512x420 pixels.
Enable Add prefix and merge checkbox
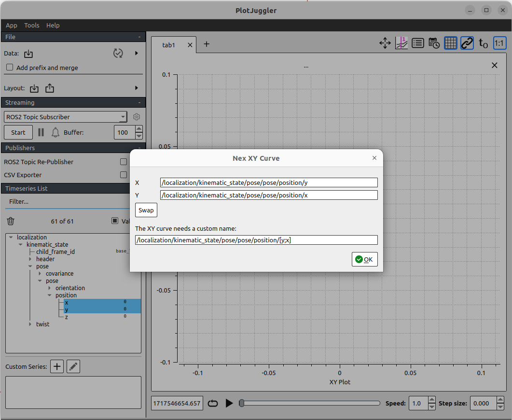tap(10, 68)
